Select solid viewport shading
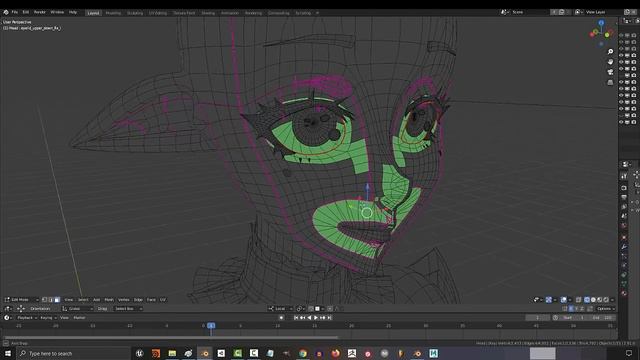 coord(593,300)
